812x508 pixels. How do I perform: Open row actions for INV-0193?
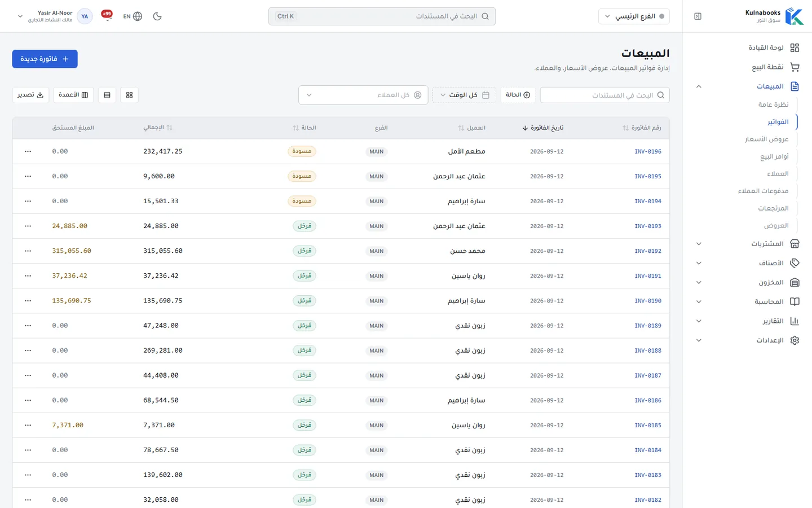[x=28, y=226]
